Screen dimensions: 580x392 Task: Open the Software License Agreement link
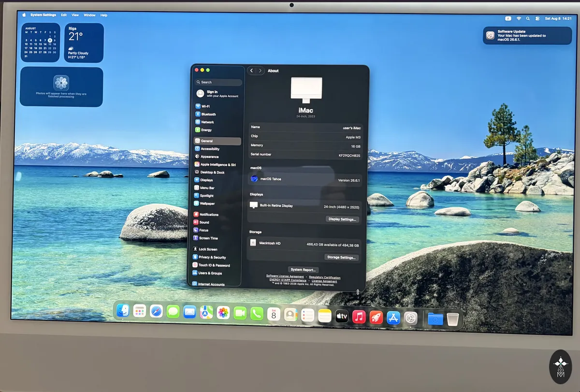click(285, 276)
